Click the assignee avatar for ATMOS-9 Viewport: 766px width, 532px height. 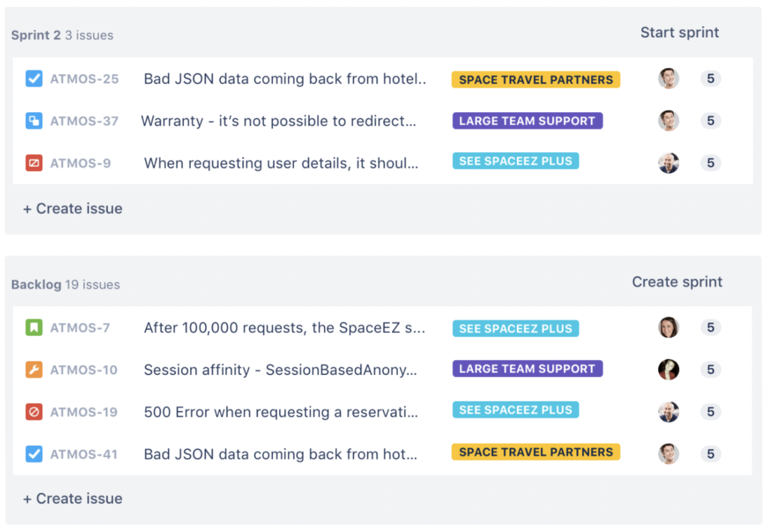click(668, 162)
